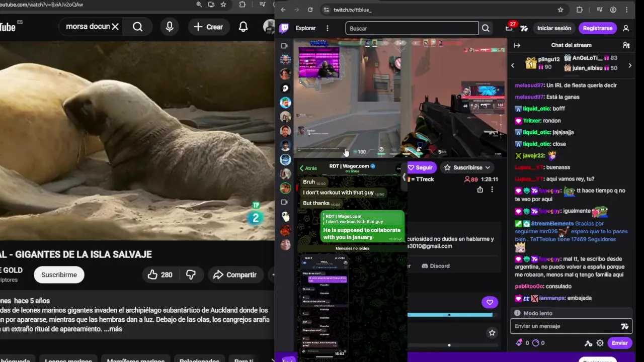
Task: Open site info icon in Twitch address bar
Action: pos(326,10)
